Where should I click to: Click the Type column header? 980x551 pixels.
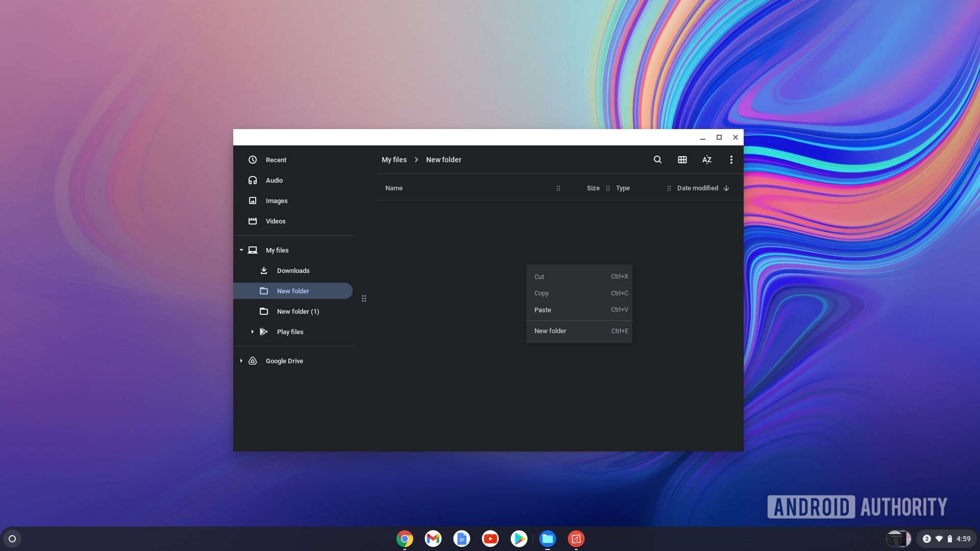[623, 188]
